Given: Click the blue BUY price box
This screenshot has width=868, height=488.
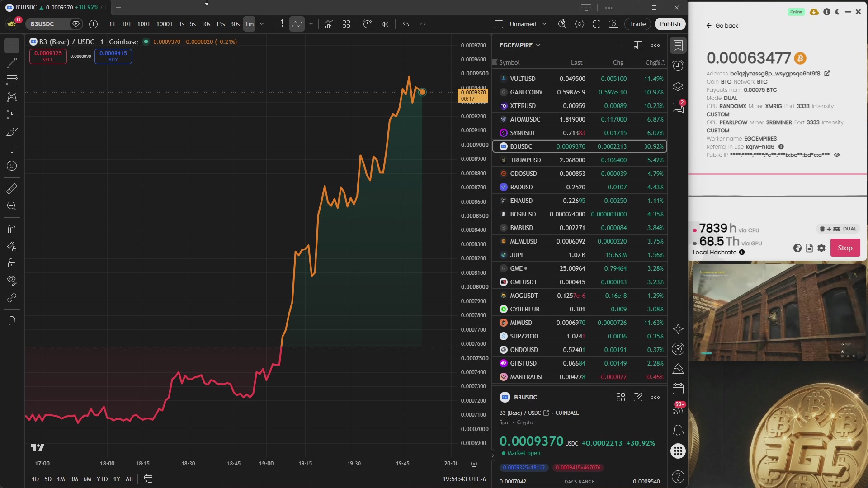Looking at the screenshot, I should tap(113, 56).
